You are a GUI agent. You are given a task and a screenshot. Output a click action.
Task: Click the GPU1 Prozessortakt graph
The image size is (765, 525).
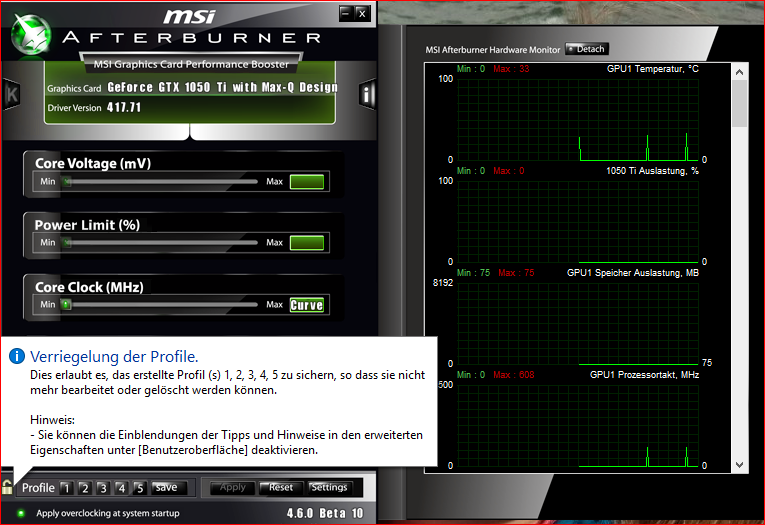[x=578, y=426]
